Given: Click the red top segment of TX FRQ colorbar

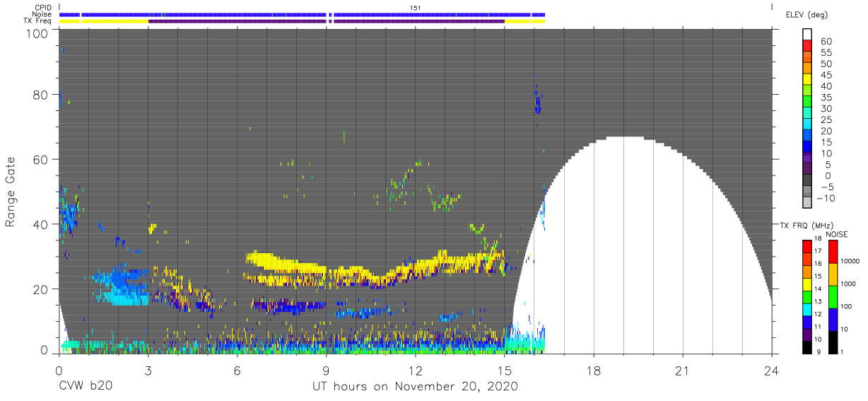Looking at the screenshot, I should coord(808,247).
